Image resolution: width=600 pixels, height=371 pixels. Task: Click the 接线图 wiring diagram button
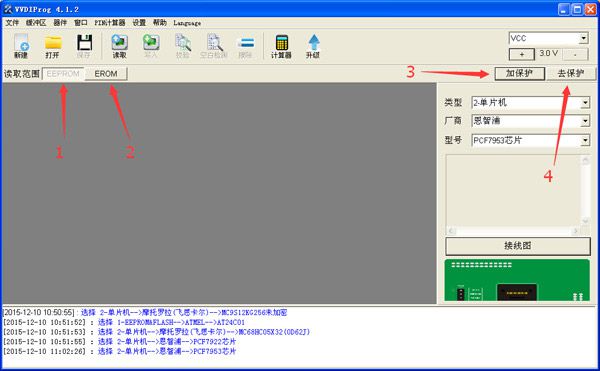coord(518,246)
